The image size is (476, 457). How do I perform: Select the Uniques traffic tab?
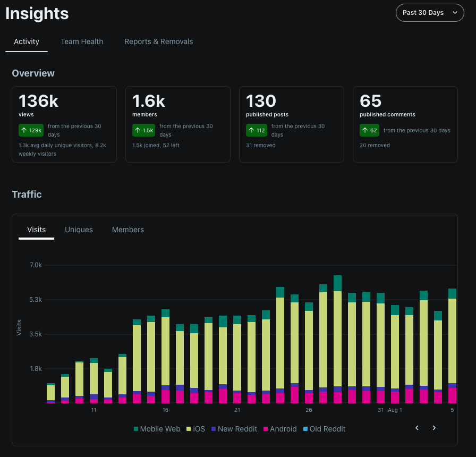point(79,230)
